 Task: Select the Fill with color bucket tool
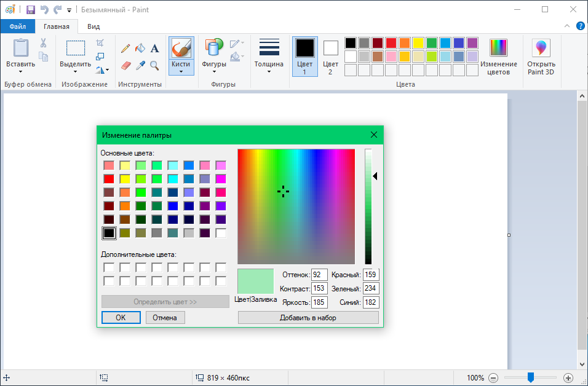140,49
